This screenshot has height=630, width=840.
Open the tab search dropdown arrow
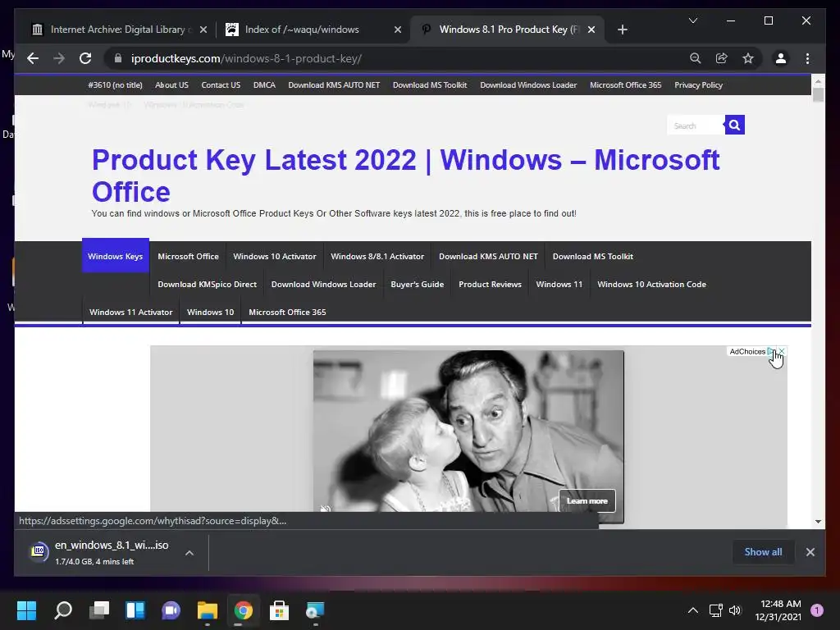coord(692,21)
